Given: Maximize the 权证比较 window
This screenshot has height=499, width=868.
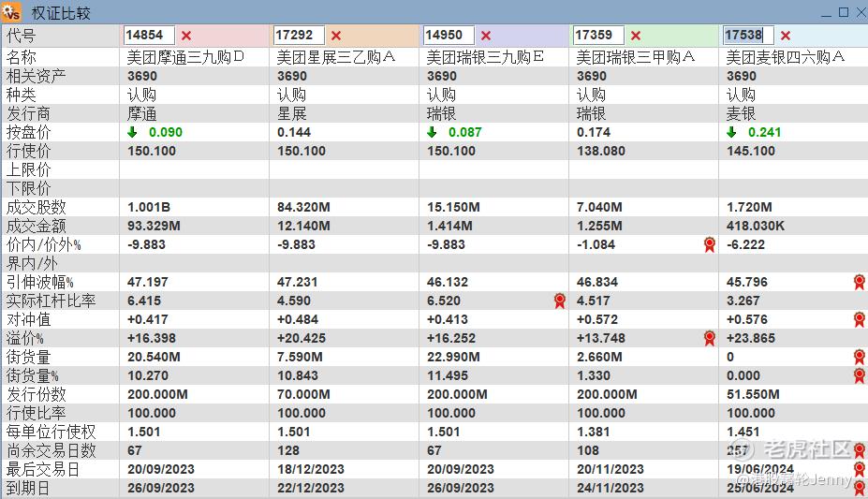Looking at the screenshot, I should click(x=844, y=12).
